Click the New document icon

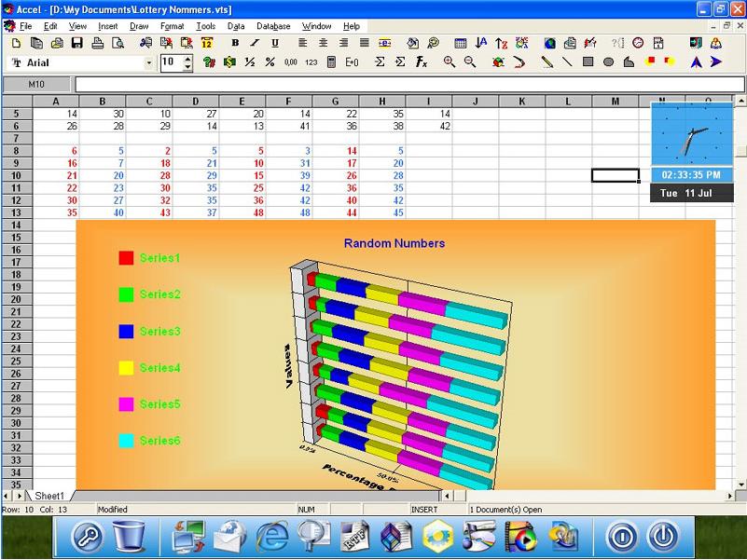tap(16, 44)
